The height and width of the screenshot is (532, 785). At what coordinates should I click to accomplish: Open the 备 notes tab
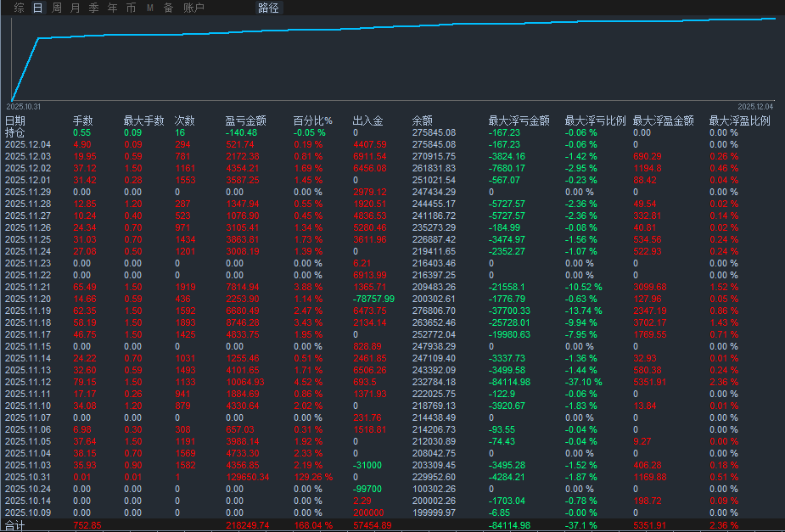tap(169, 8)
